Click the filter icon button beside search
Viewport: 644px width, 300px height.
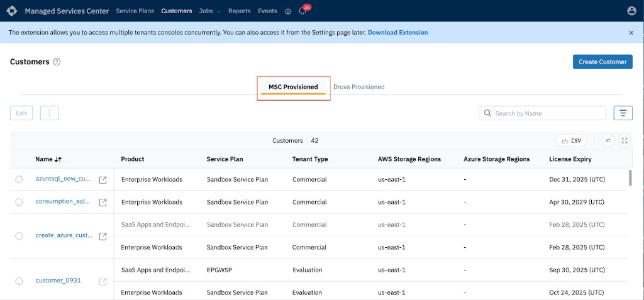coord(623,113)
